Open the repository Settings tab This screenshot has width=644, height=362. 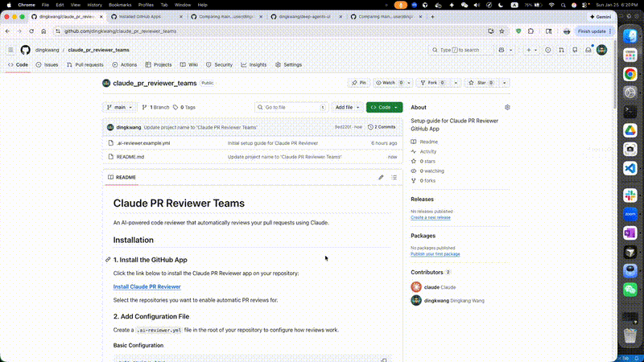(289, 65)
